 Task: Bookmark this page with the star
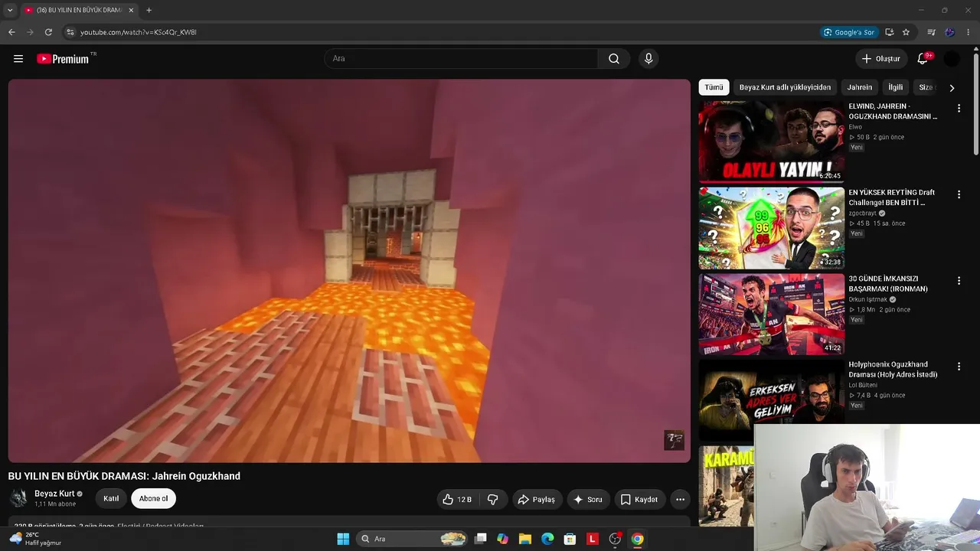[x=906, y=32]
